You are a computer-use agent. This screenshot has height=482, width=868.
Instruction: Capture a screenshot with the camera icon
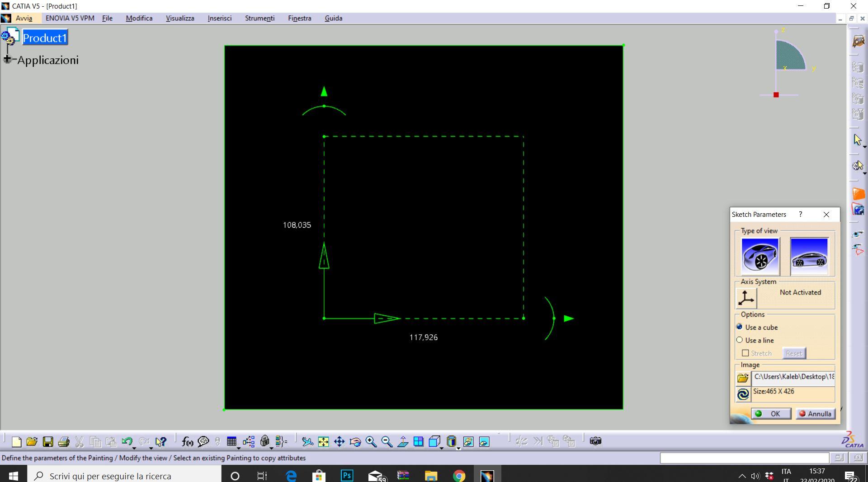(595, 442)
